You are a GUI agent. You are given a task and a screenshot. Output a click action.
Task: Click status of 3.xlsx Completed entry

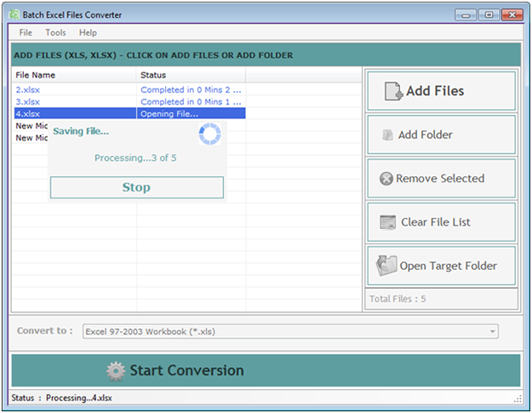(191, 102)
